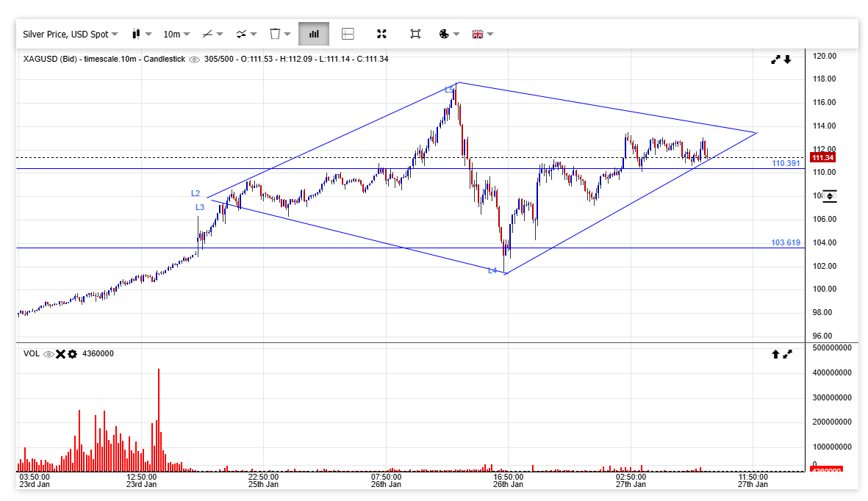
Task: Hide the VOL indicator with eye icon
Action: [49, 354]
